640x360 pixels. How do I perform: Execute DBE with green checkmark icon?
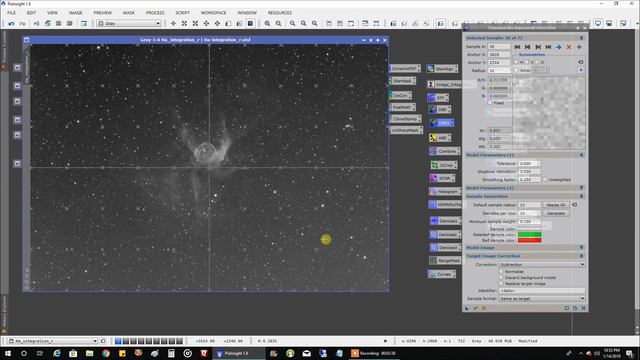pos(476,308)
